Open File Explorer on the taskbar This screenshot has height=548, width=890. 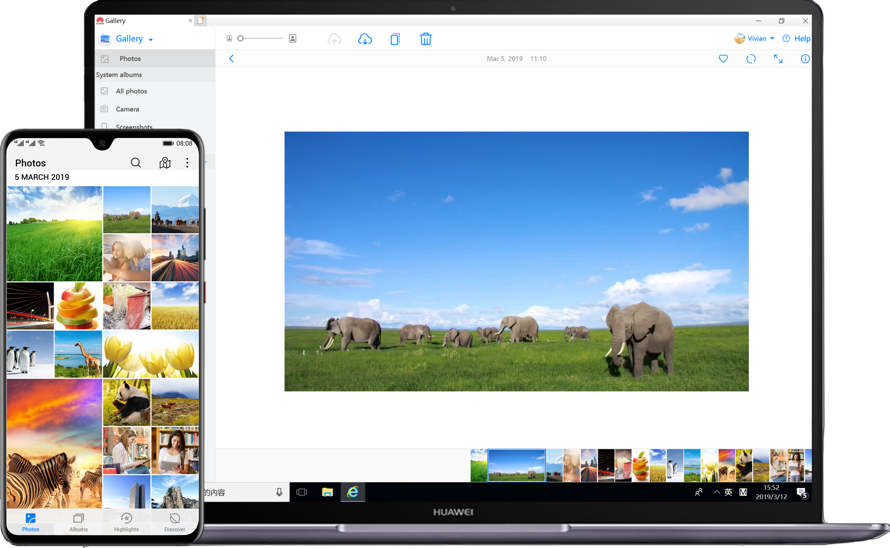(x=328, y=492)
